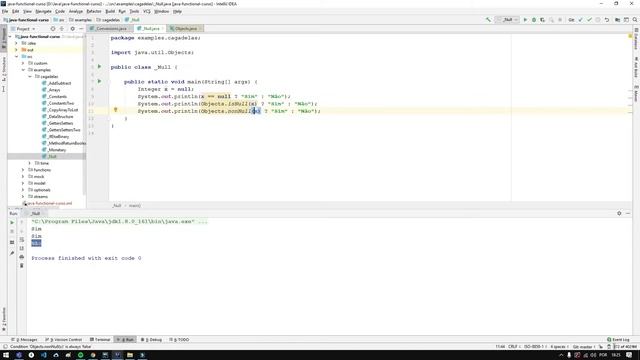Screen dimensions: 640x360
Task: Minimize the Run tool window
Action: tap(628, 213)
